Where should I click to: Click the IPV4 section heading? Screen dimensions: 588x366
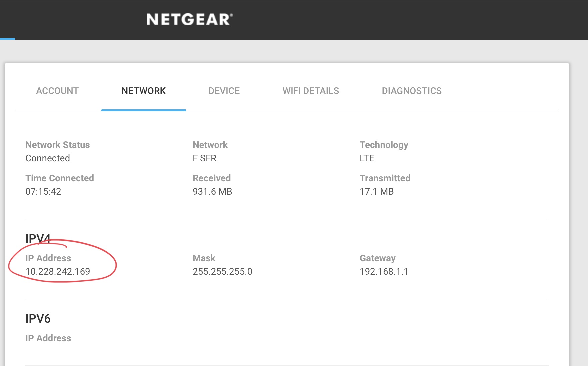[x=38, y=238]
